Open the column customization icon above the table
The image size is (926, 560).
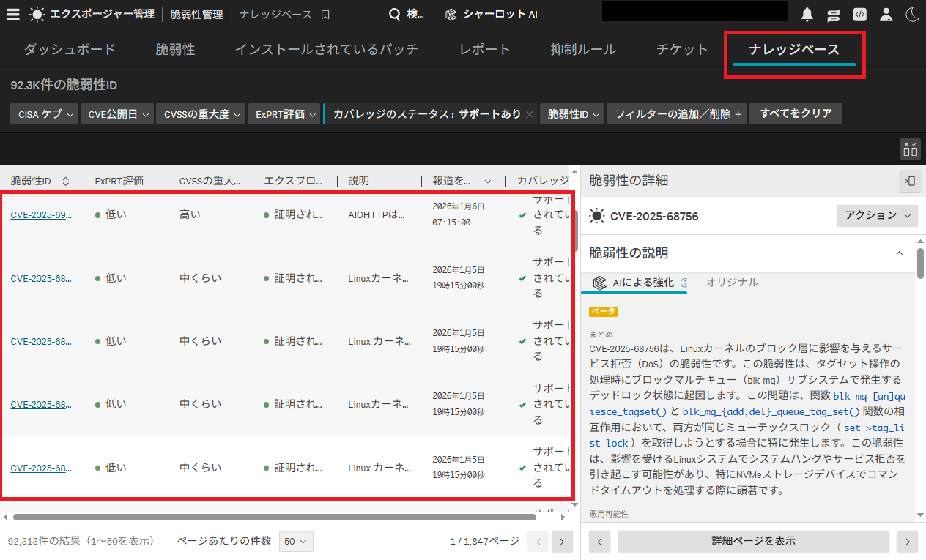click(910, 148)
